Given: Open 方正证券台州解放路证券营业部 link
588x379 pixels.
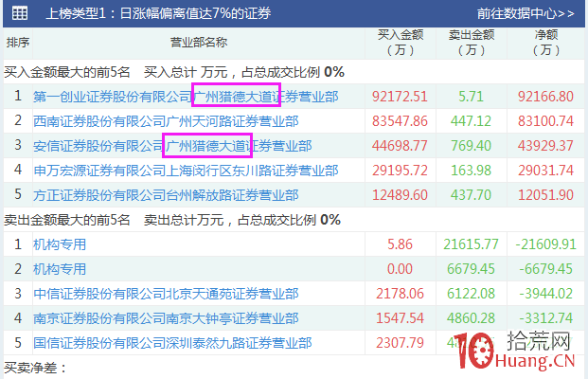Looking at the screenshot, I should click(x=166, y=195).
